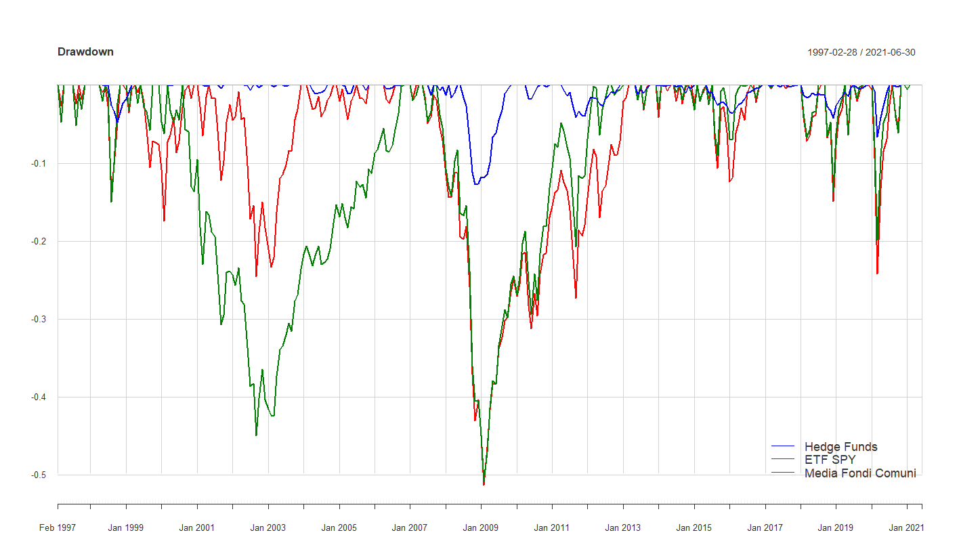This screenshot has width=980, height=539.
Task: Click the Jan 2005 x-axis label
Action: point(339,527)
